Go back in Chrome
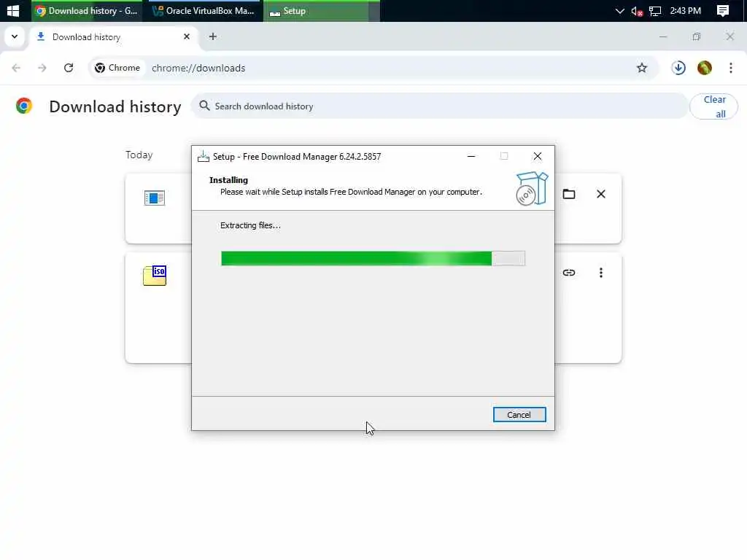This screenshot has width=747, height=560. tap(16, 68)
